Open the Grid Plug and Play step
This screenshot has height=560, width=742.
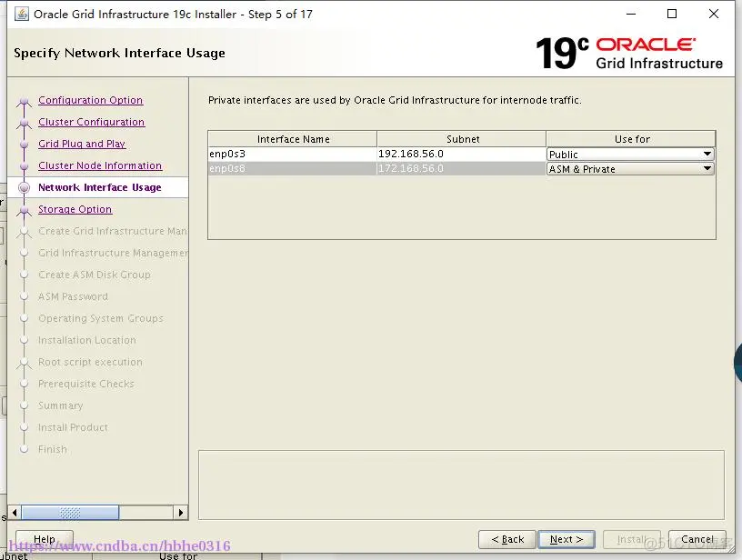coord(82,144)
